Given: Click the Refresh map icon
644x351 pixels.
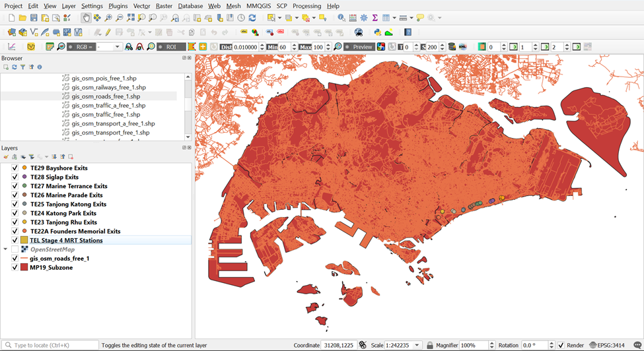Looking at the screenshot, I should click(252, 18).
